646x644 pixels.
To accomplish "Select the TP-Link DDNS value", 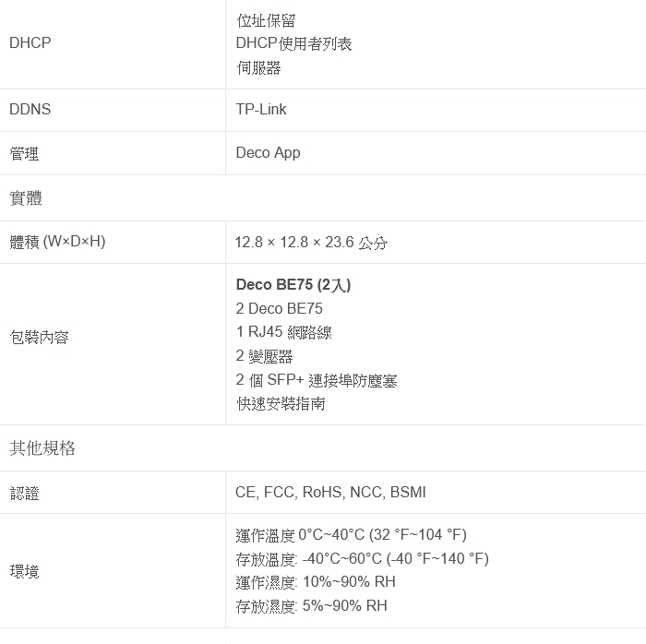I will point(261,110).
